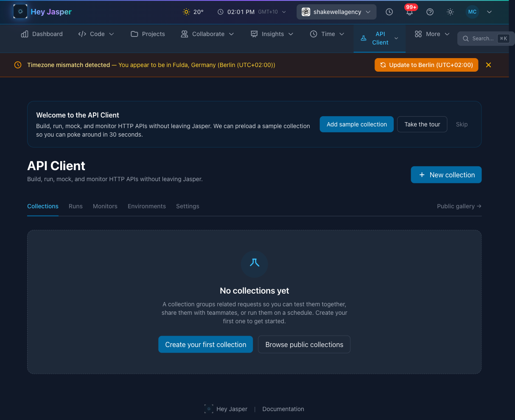Click the footer Hey Jasper link text
Image resolution: width=515 pixels, height=420 pixels.
click(232, 409)
